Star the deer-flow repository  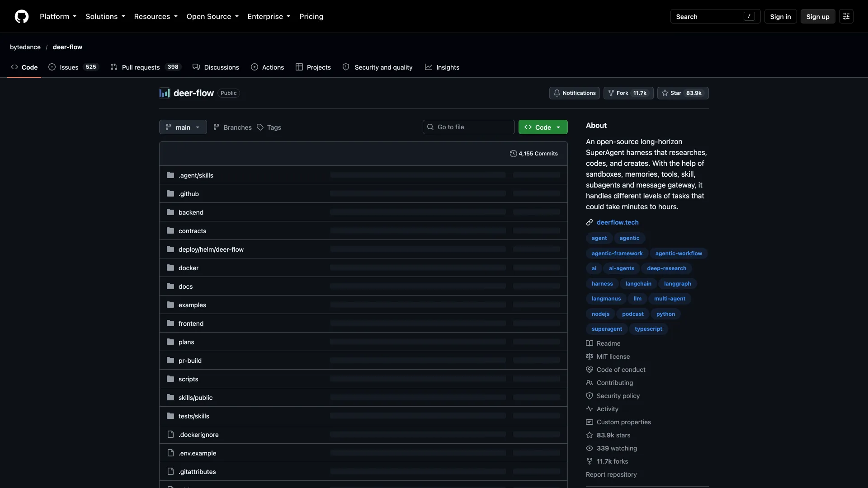click(x=683, y=93)
